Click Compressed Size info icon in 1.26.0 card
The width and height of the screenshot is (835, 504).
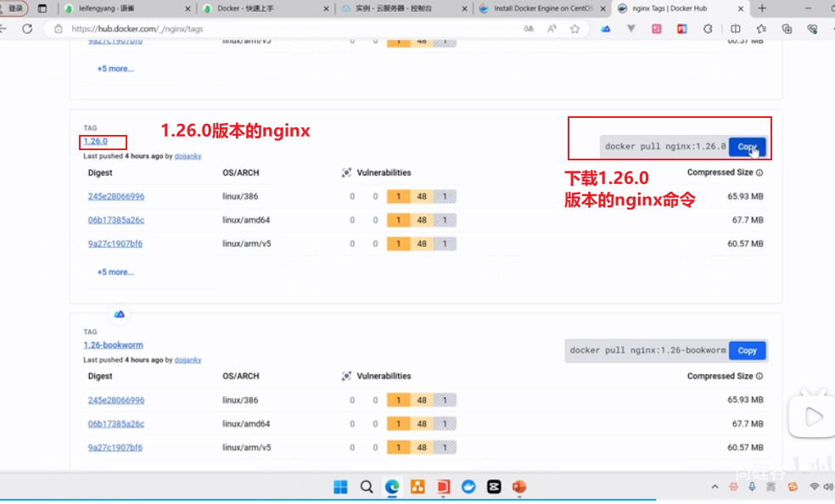click(759, 172)
